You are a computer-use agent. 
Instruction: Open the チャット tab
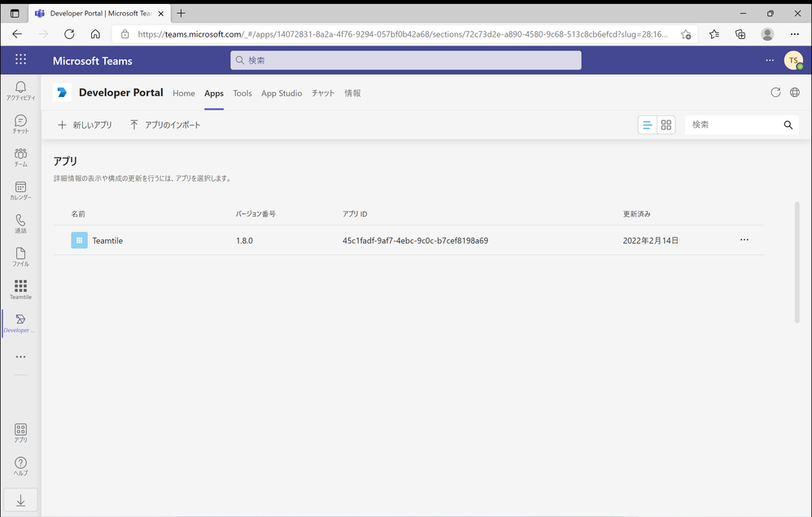point(323,94)
